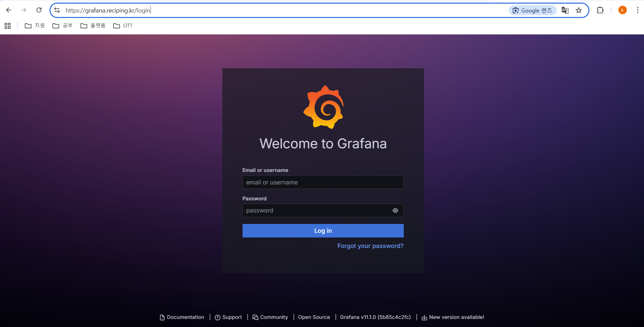View site information icon in address bar

[57, 10]
